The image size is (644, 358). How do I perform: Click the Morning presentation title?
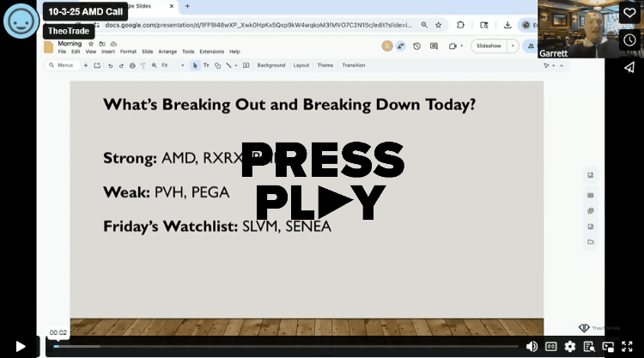point(70,44)
